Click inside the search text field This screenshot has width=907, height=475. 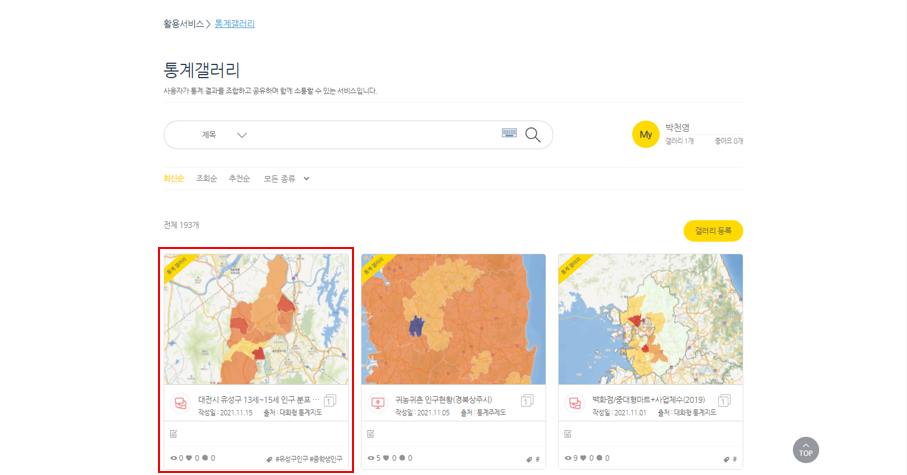click(x=375, y=135)
